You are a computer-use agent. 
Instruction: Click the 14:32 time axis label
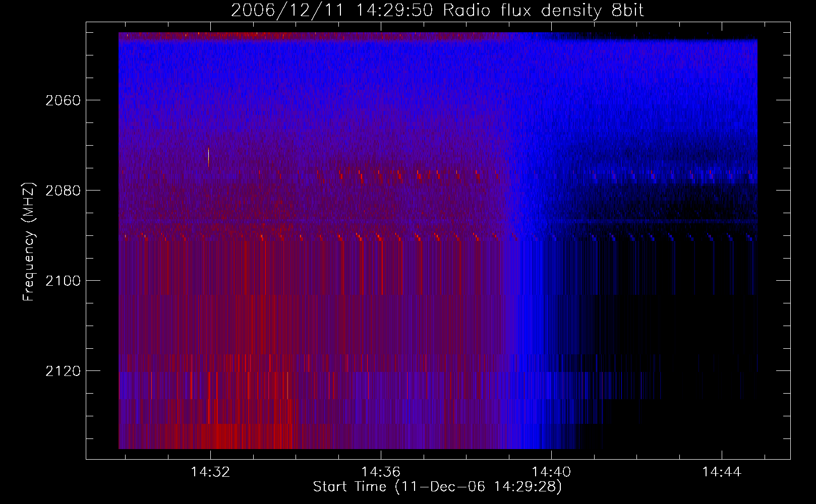tap(210, 472)
